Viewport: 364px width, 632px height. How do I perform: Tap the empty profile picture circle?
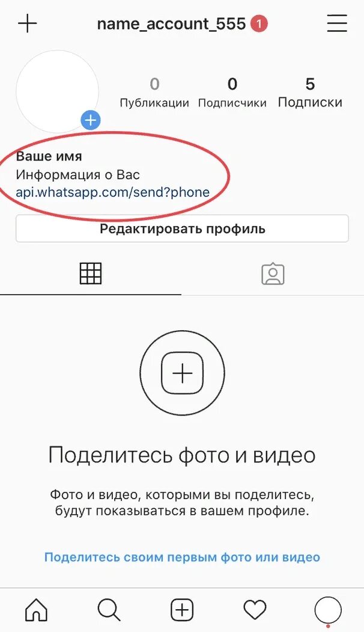(57, 91)
